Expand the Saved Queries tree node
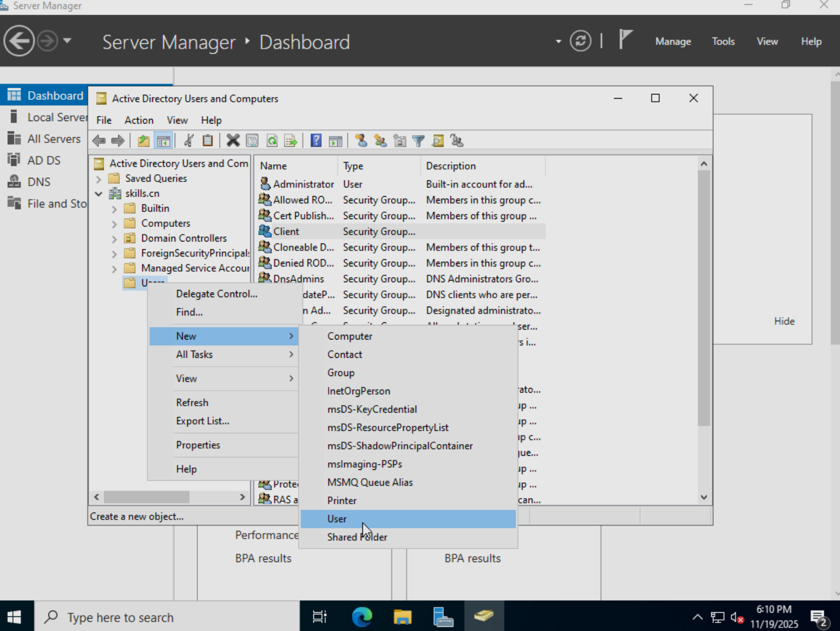This screenshot has height=631, width=840. (99, 179)
